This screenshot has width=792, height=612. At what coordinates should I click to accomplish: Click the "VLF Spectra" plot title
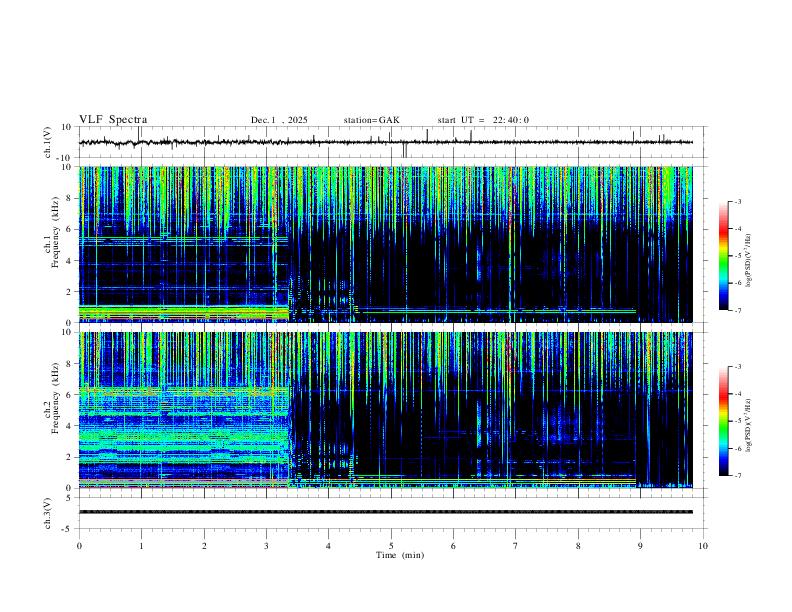(x=113, y=120)
